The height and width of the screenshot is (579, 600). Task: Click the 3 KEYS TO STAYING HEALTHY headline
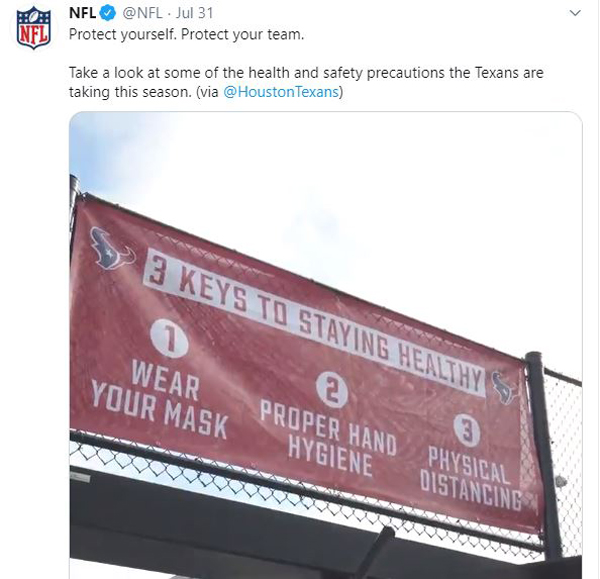tap(314, 324)
